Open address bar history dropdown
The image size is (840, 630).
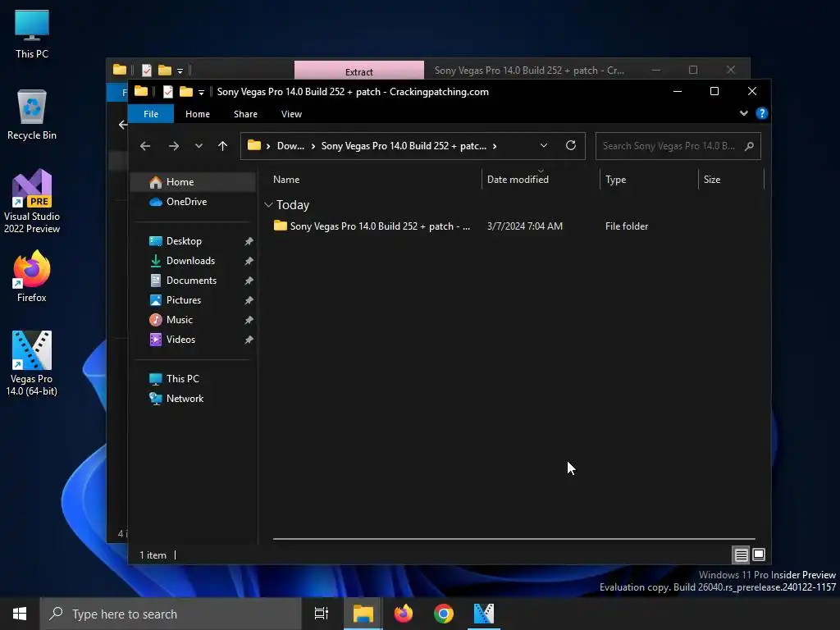coord(544,146)
